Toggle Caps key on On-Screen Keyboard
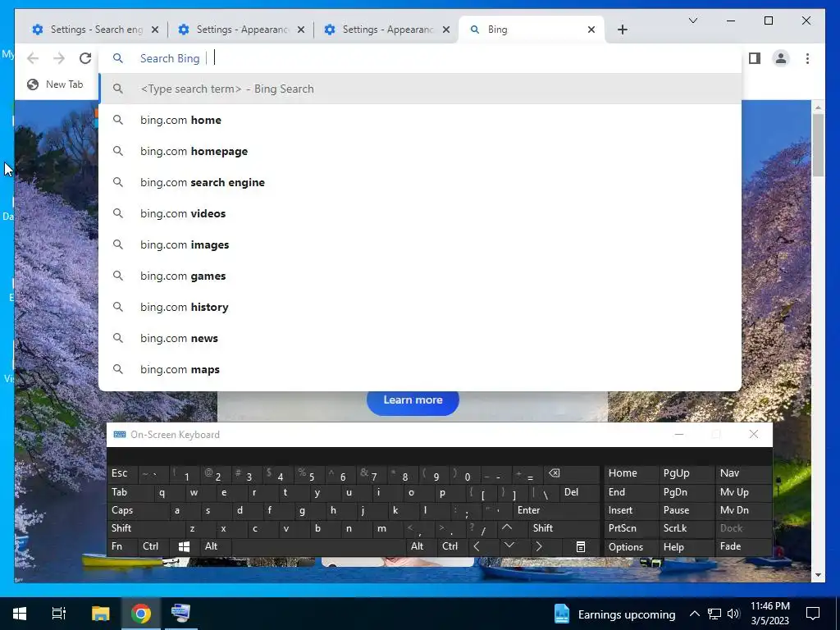This screenshot has width=840, height=630. (x=137, y=510)
